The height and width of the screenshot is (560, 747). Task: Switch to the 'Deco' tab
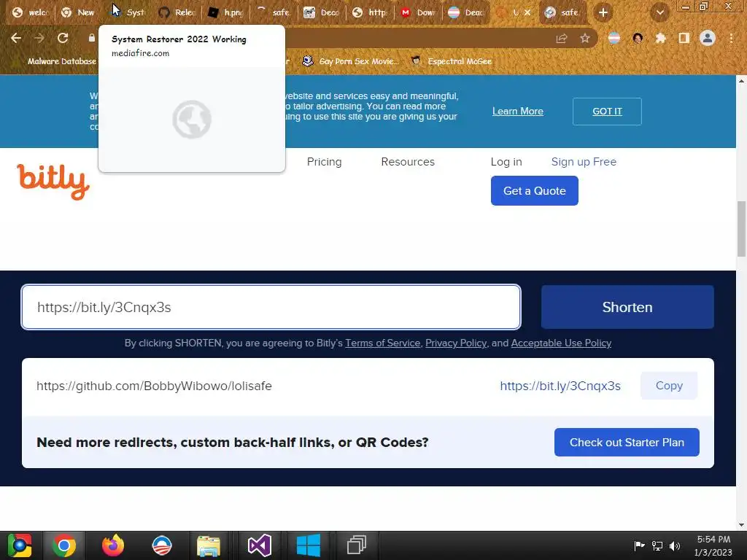pyautogui.click(x=322, y=12)
